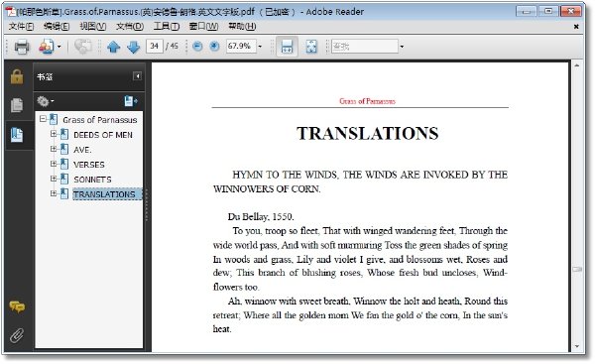Image resolution: width=595 pixels, height=364 pixels.
Task: Click the bookmark icon beside DEEDS OF MEN
Action: pos(64,134)
